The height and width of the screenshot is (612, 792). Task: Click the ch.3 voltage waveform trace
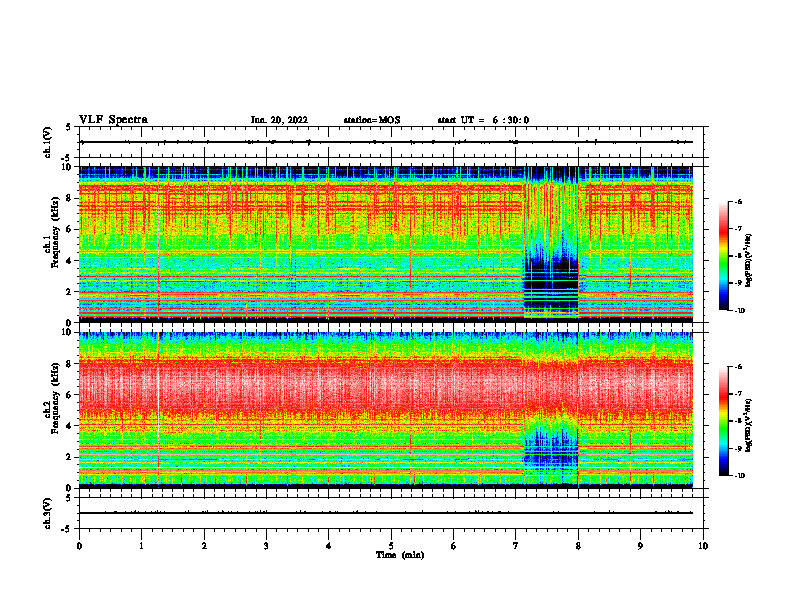[386, 513]
